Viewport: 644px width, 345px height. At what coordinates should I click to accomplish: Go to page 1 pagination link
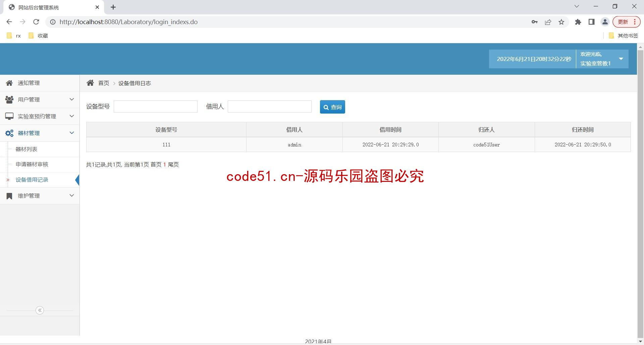[x=165, y=164]
